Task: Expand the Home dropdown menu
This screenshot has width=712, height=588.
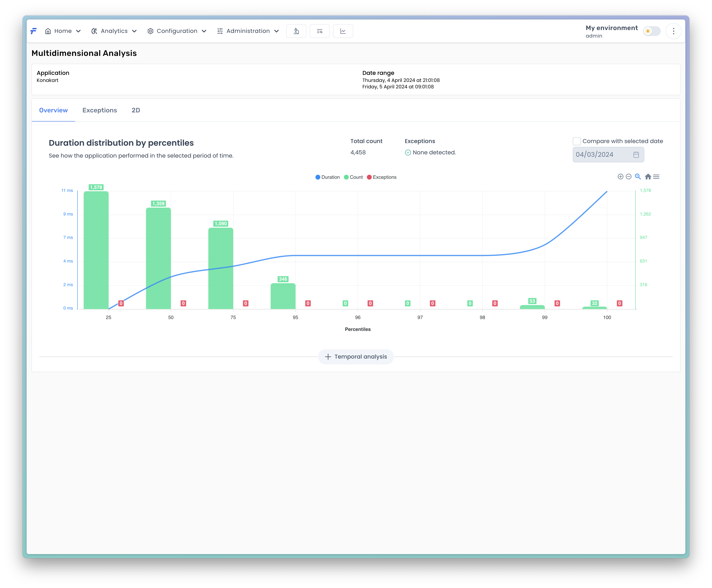Action: point(63,31)
